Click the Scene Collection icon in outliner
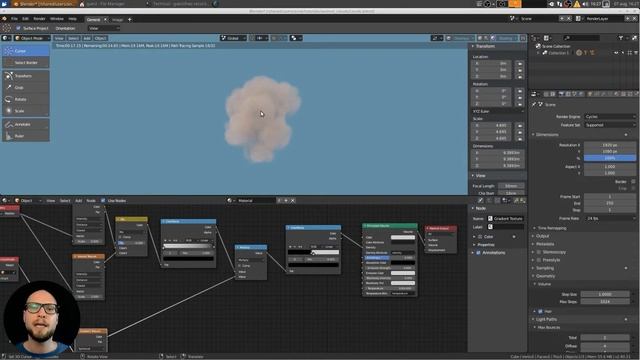640x360 pixels. 538,46
